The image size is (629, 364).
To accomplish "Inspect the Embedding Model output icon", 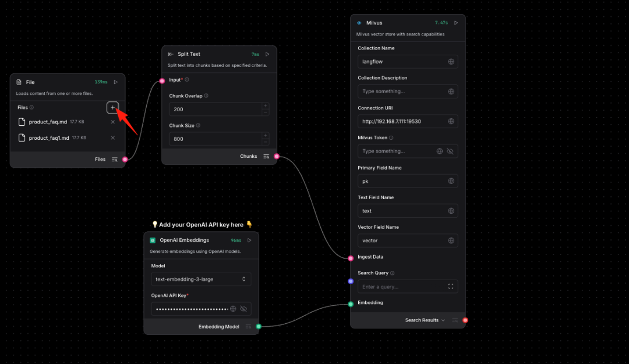I will click(248, 327).
